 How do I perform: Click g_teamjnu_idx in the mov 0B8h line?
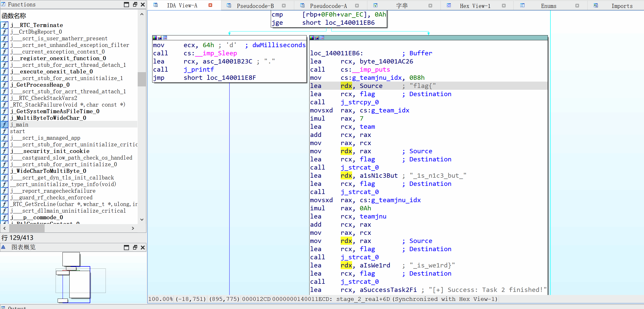click(377, 78)
